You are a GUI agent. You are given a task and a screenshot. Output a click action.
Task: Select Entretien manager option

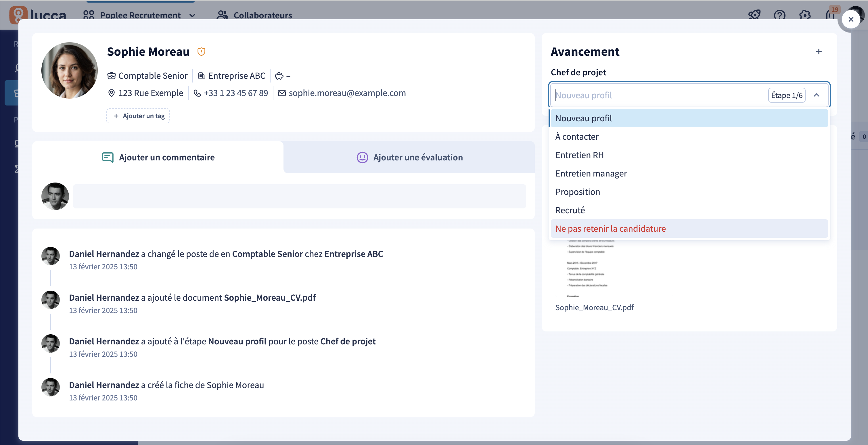(x=689, y=173)
